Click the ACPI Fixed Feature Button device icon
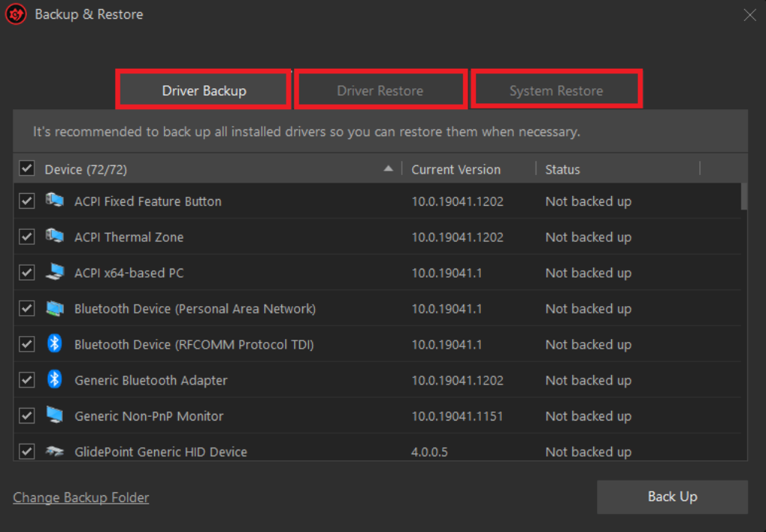 click(x=55, y=201)
